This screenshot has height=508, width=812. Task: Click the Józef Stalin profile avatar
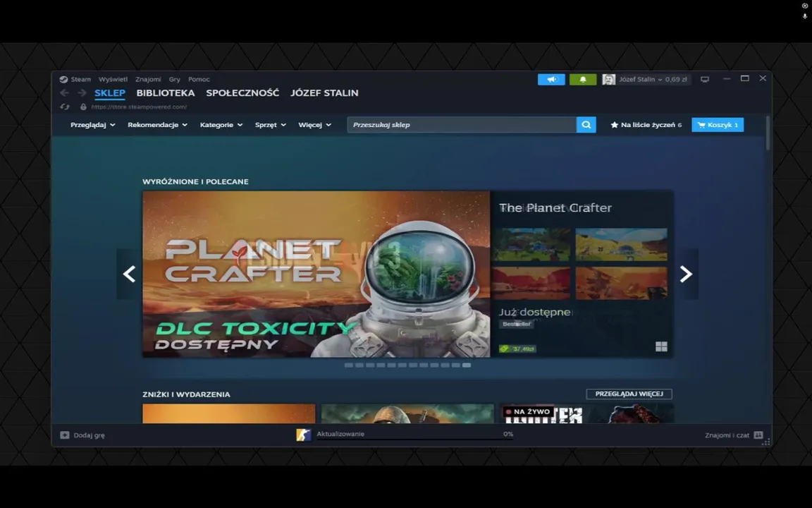point(609,79)
